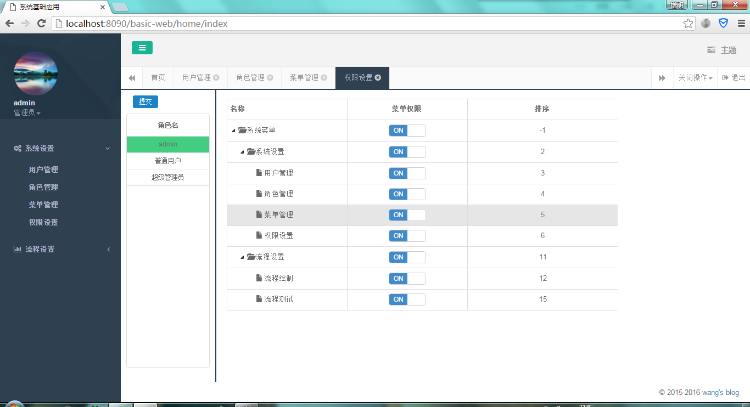Switch to the 首页 tab
750x407 pixels.
pyautogui.click(x=158, y=77)
